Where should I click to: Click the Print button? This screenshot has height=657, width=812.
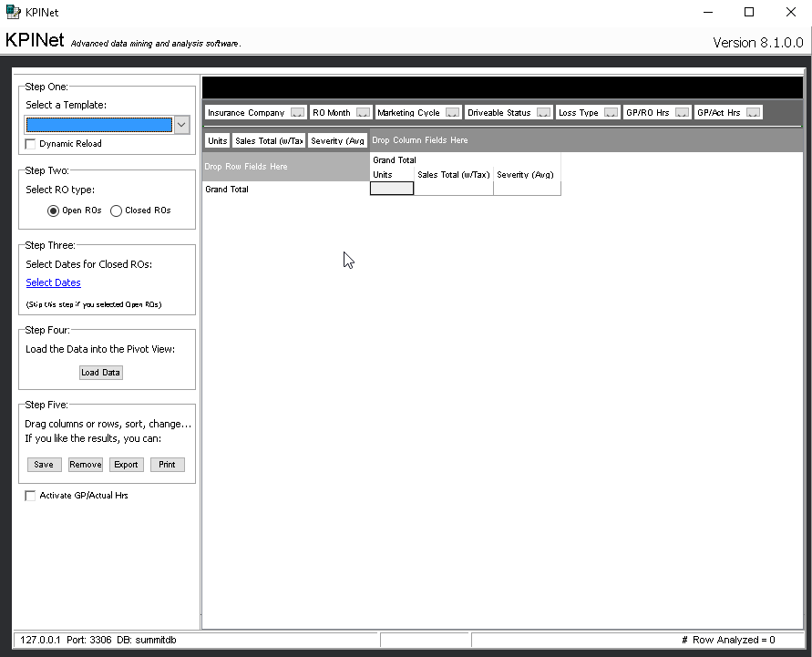point(167,465)
